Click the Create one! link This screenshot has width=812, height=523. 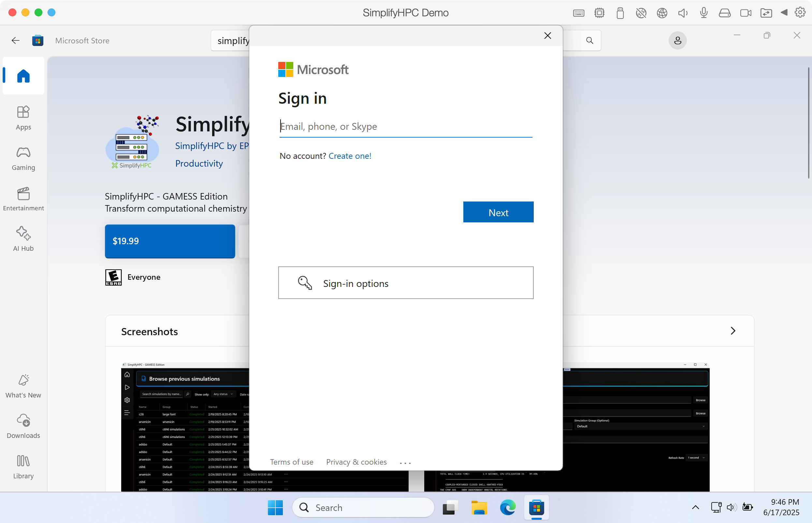[x=350, y=156]
